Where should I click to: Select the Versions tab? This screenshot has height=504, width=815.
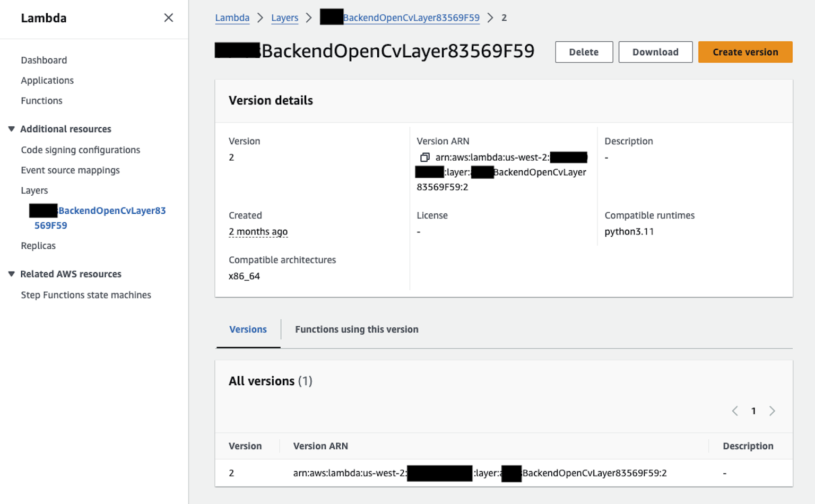click(248, 329)
